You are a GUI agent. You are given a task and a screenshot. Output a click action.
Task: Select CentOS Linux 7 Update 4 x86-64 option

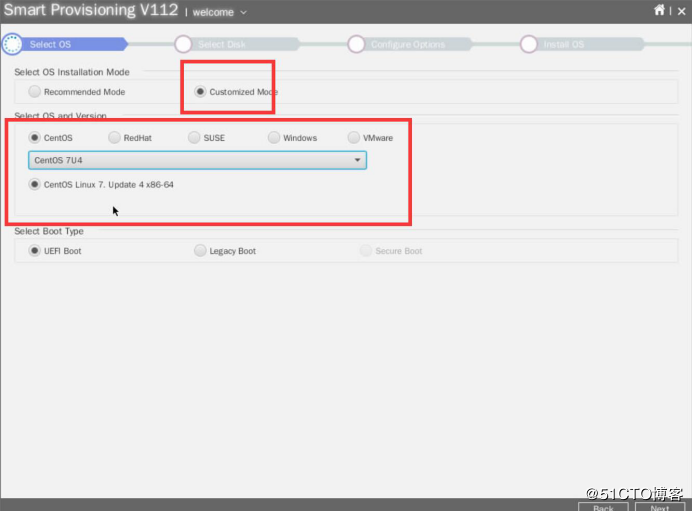point(34,184)
